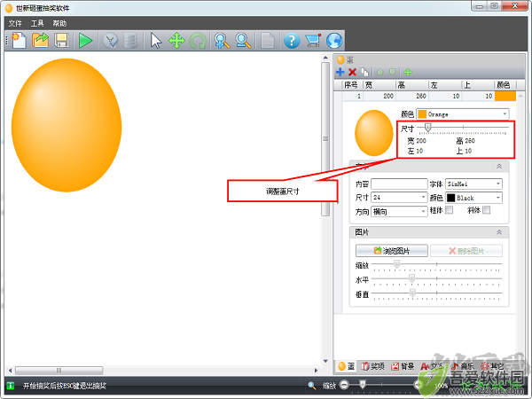The width and height of the screenshot is (532, 399).
Task: Click orange color cell in egg row 1
Action: click(x=505, y=96)
